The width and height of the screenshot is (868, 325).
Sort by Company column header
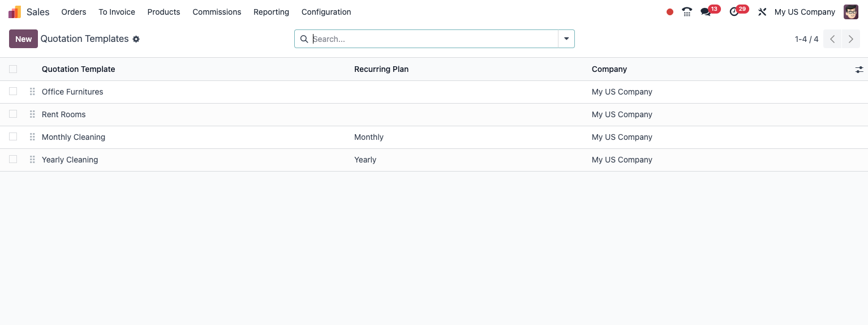[x=609, y=69]
